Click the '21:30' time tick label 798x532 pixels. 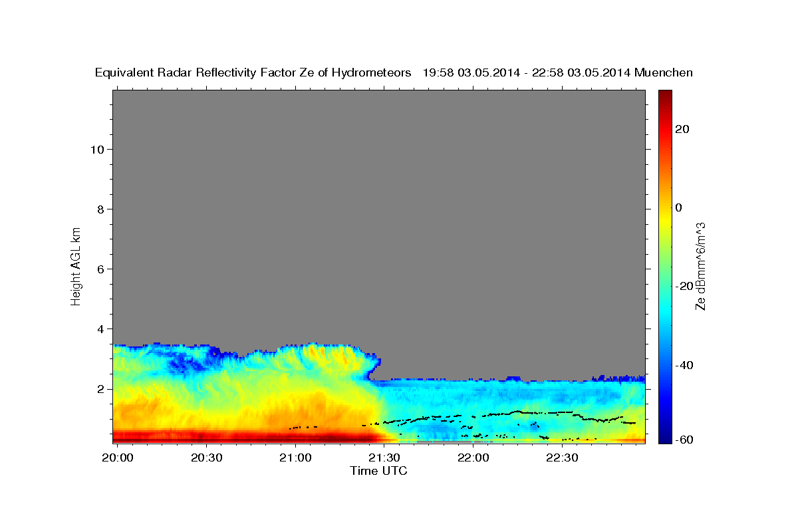[384, 458]
